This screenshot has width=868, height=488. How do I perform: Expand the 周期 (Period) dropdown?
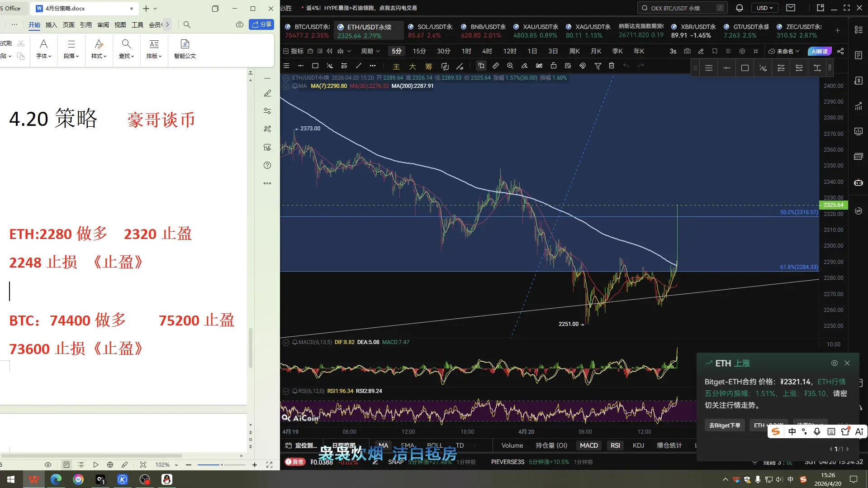370,51
